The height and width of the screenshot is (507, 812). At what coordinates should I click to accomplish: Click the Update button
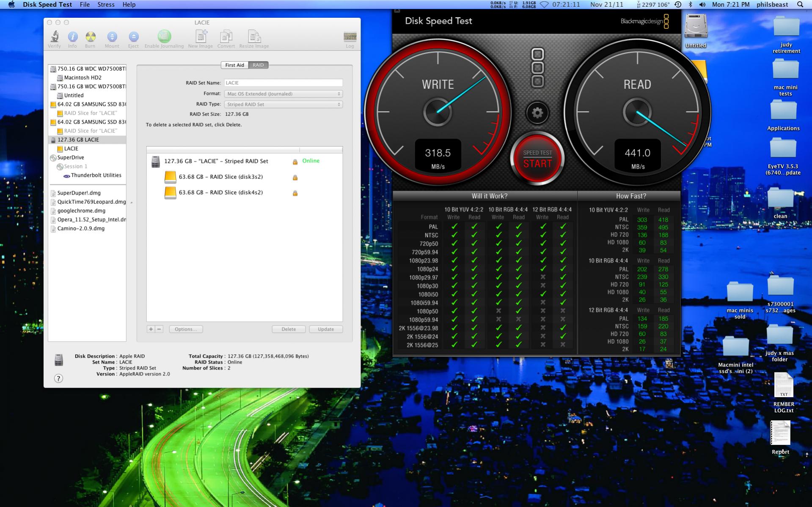click(x=326, y=329)
